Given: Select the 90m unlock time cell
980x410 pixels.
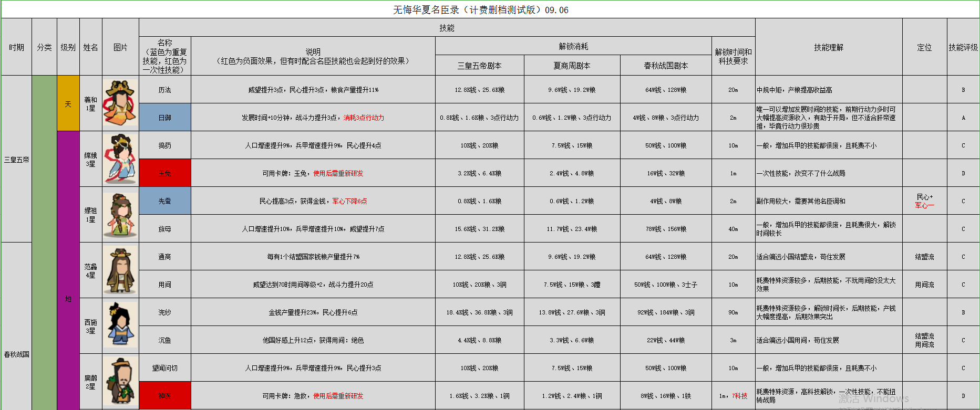Looking at the screenshot, I should point(734,312).
